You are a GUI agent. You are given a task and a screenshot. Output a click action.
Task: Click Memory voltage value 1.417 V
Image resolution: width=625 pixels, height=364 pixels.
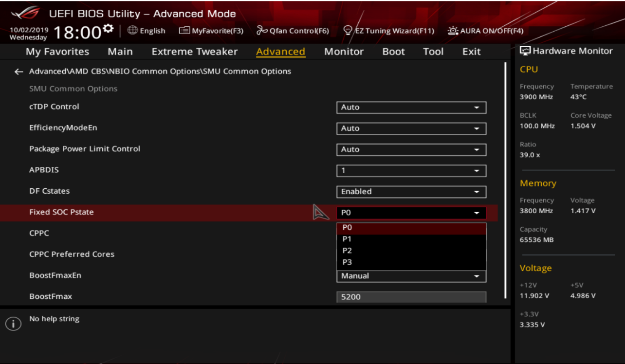[583, 211]
